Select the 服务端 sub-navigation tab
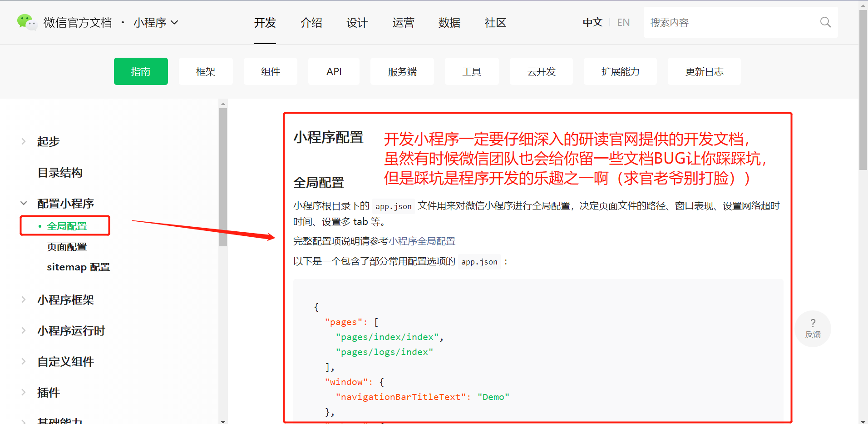 click(x=402, y=71)
